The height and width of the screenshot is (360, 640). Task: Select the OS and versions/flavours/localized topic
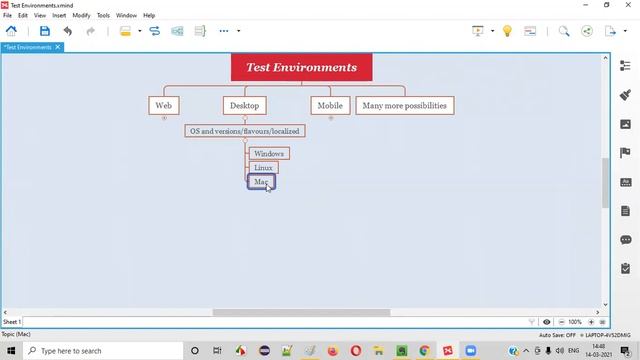click(244, 131)
